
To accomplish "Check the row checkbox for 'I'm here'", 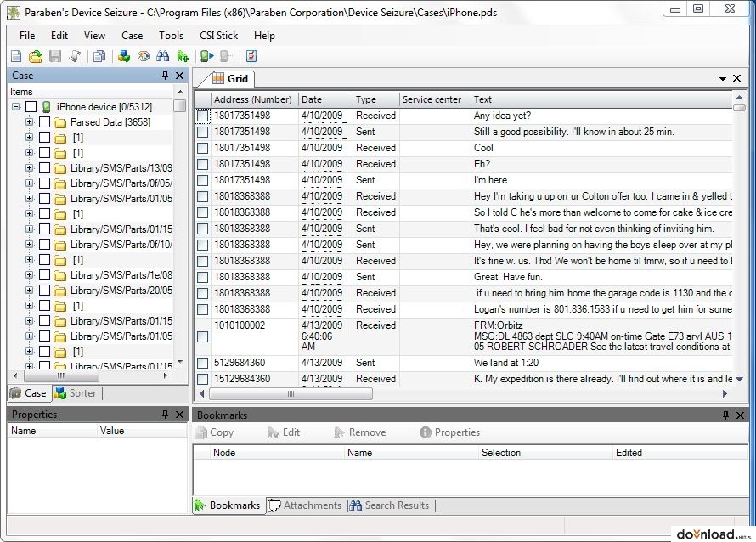I will pyautogui.click(x=202, y=180).
